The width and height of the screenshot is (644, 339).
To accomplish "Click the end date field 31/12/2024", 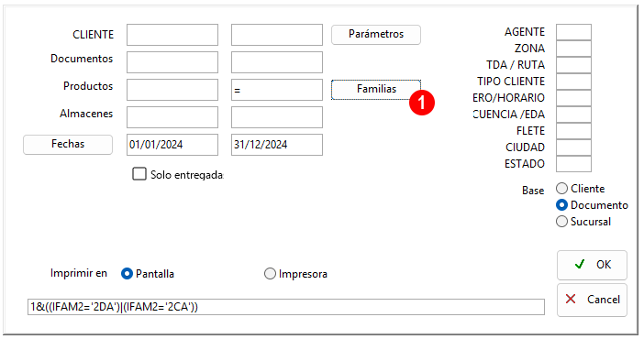I will pyautogui.click(x=277, y=145).
